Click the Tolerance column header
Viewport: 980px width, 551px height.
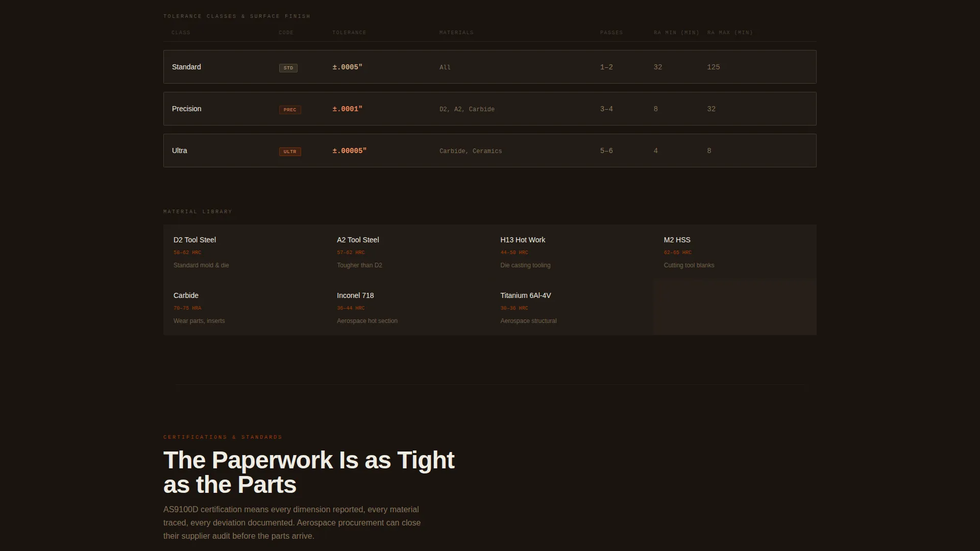(x=349, y=33)
